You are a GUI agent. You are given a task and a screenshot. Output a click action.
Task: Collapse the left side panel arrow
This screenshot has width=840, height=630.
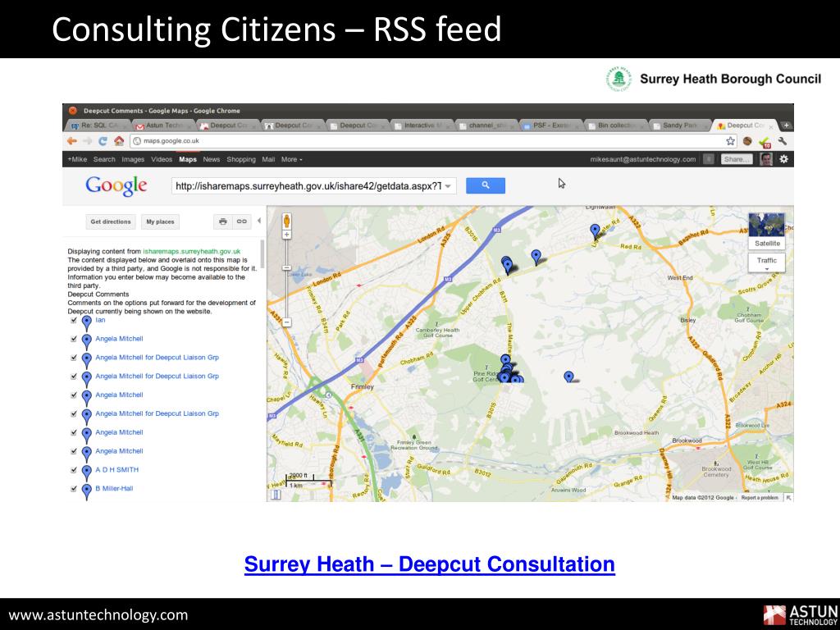(258, 221)
